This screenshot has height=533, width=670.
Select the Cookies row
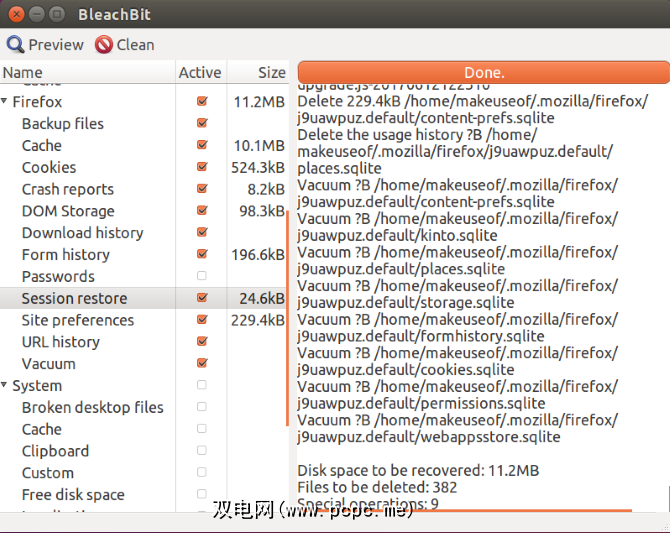point(144,167)
